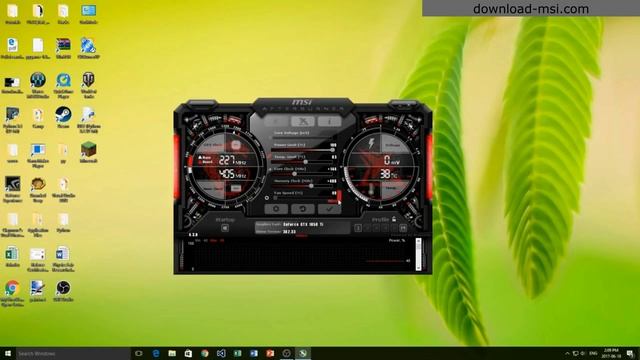This screenshot has height=360, width=640.
Task: Launch Microsoft Edge from the taskbar
Action: click(x=156, y=353)
